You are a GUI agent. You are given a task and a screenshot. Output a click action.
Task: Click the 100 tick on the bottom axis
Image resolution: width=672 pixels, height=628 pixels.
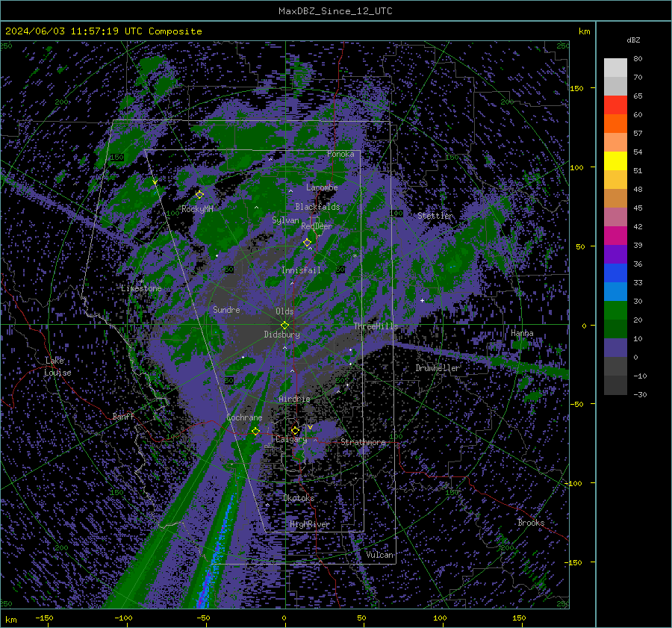tap(440, 618)
